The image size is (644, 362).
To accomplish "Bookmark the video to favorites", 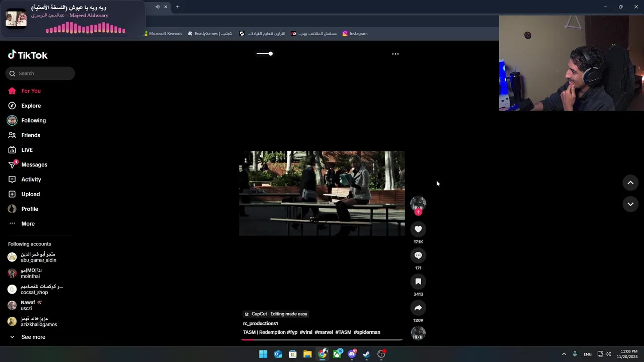I will coord(418,282).
